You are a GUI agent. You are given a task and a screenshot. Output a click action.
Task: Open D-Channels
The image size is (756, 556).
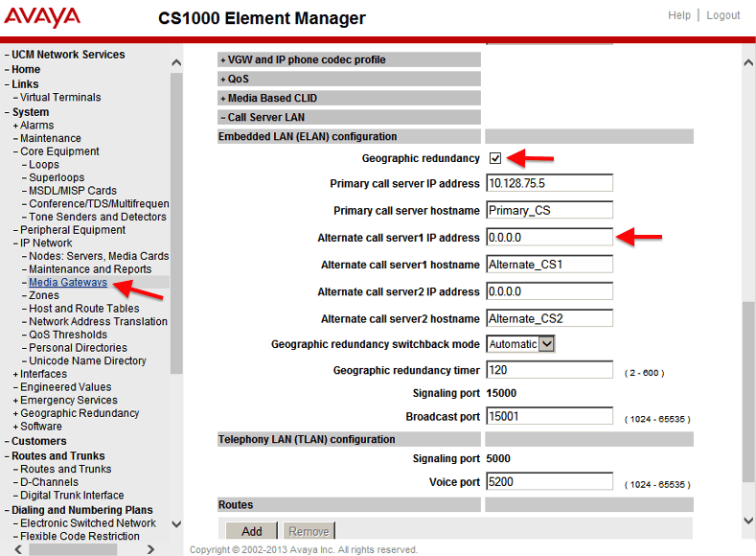coord(49,482)
